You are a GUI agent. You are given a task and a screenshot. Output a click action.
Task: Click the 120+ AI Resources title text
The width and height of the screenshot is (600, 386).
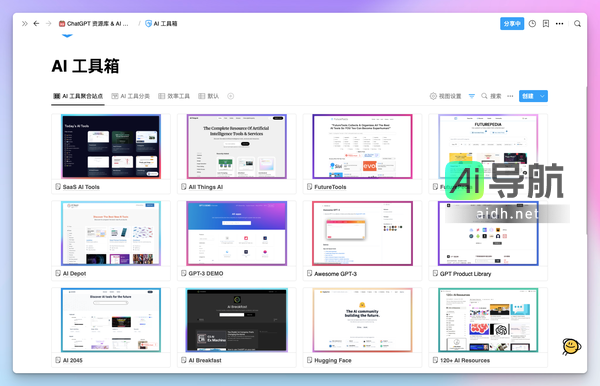465,360
